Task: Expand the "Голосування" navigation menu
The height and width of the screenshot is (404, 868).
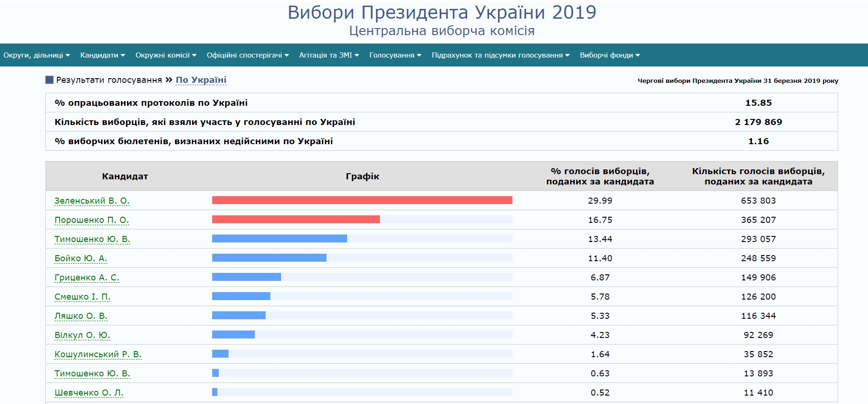Action: (395, 55)
